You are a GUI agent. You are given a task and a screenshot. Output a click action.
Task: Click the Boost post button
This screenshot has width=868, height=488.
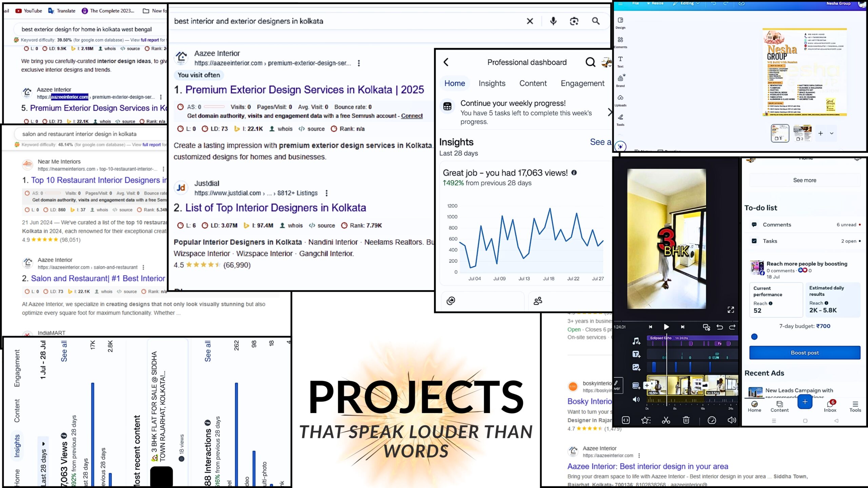pyautogui.click(x=805, y=353)
